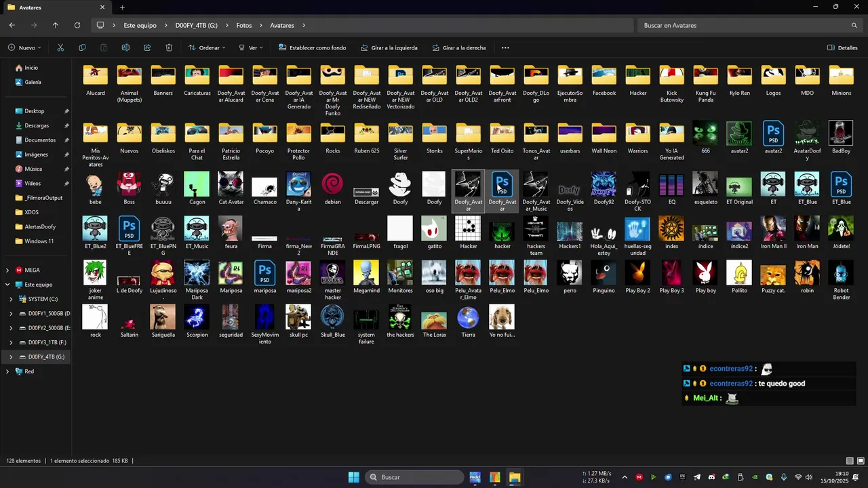Expand the D00FY3_1TB (F:) drive node

pyautogui.click(x=11, y=342)
